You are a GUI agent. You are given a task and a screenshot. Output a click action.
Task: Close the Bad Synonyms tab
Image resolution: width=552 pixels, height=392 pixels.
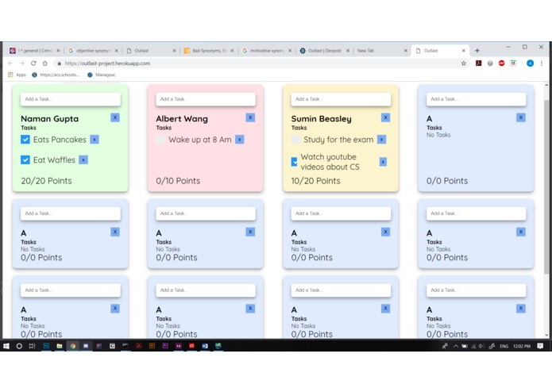(x=233, y=51)
